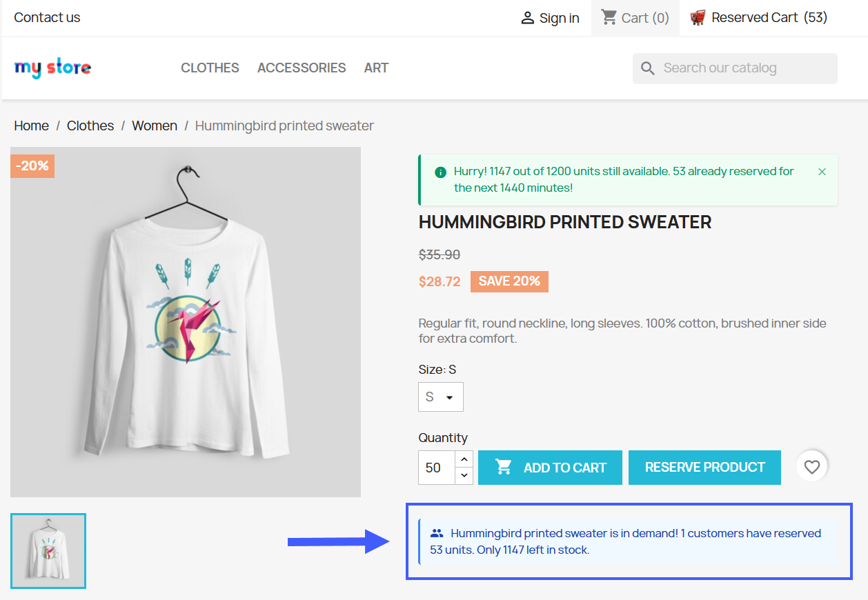Open the Accessories menu
This screenshot has height=600, width=868.
[x=302, y=68]
